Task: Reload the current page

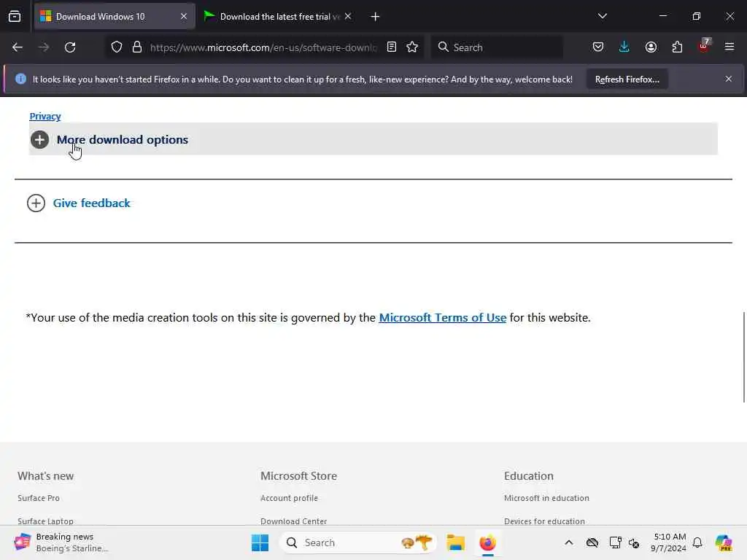Action: coord(70,47)
